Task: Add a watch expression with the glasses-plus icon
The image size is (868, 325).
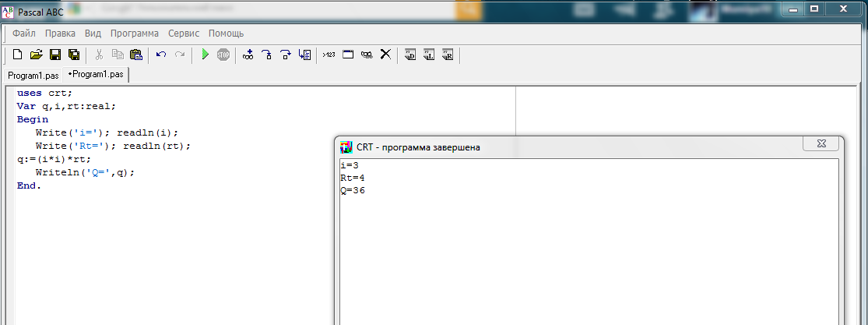Action: click(x=248, y=55)
